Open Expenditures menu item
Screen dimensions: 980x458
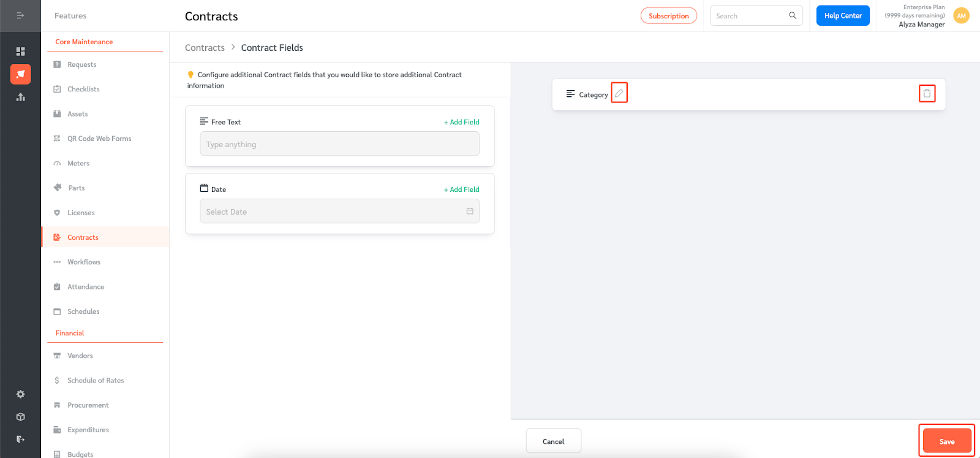pos(88,430)
